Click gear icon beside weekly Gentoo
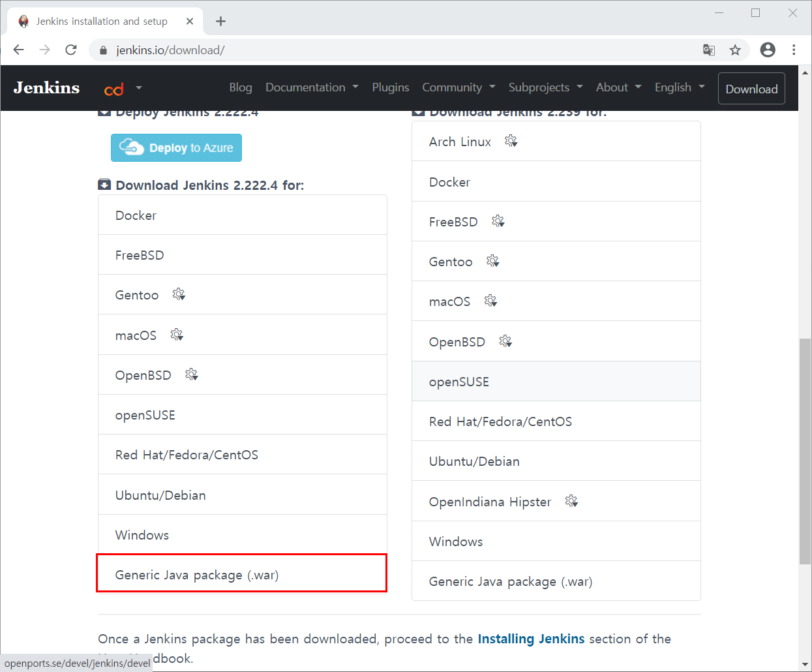The height and width of the screenshot is (672, 812). tap(492, 261)
